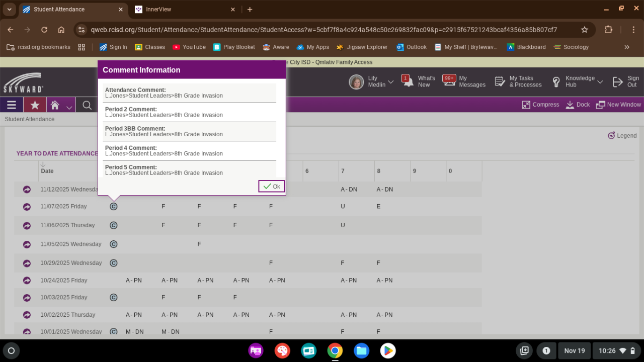Open the Files app on the shelf
This screenshot has width=644, height=362.
click(x=361, y=350)
